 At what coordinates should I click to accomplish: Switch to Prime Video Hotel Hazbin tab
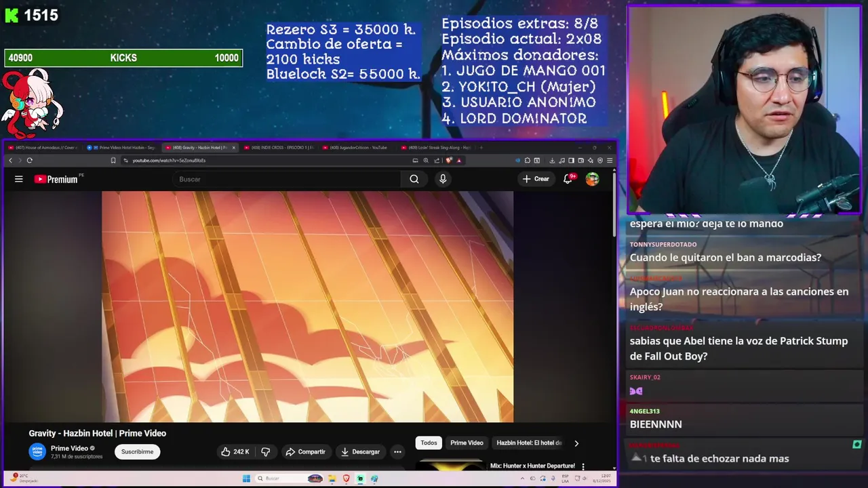coord(122,148)
